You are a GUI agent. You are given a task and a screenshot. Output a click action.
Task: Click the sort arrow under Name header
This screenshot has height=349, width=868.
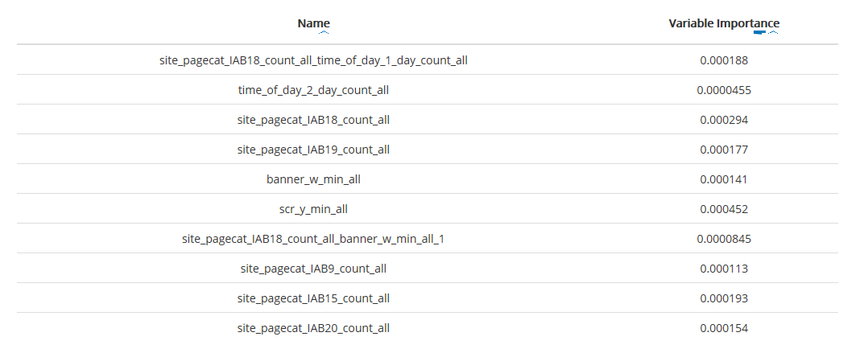pos(324,33)
